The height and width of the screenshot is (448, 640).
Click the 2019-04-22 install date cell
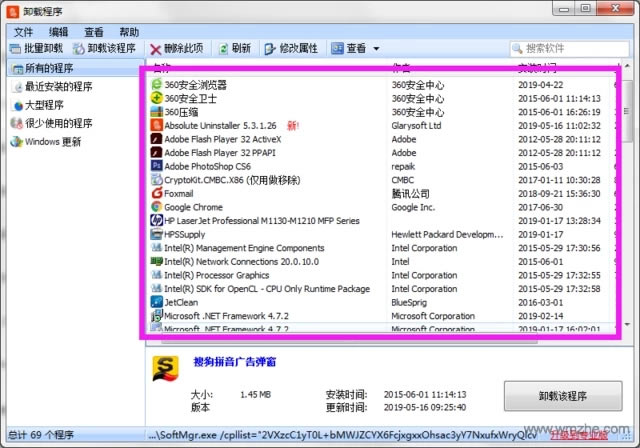[541, 85]
